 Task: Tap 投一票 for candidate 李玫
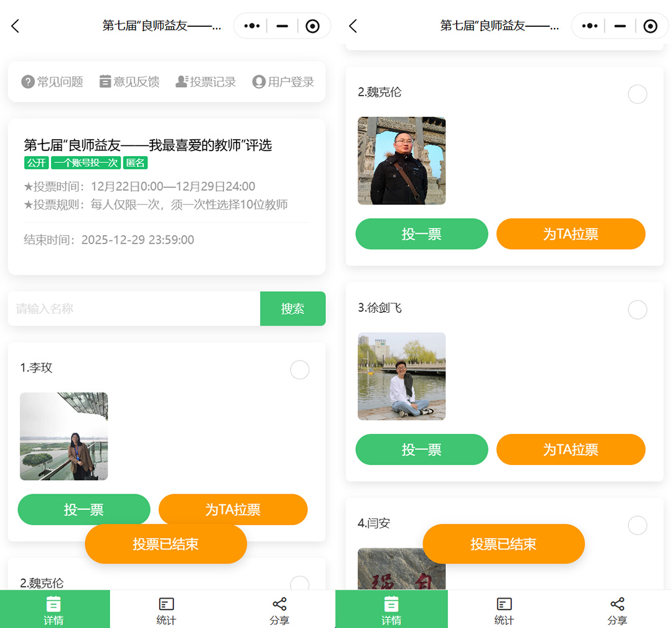[x=84, y=509]
